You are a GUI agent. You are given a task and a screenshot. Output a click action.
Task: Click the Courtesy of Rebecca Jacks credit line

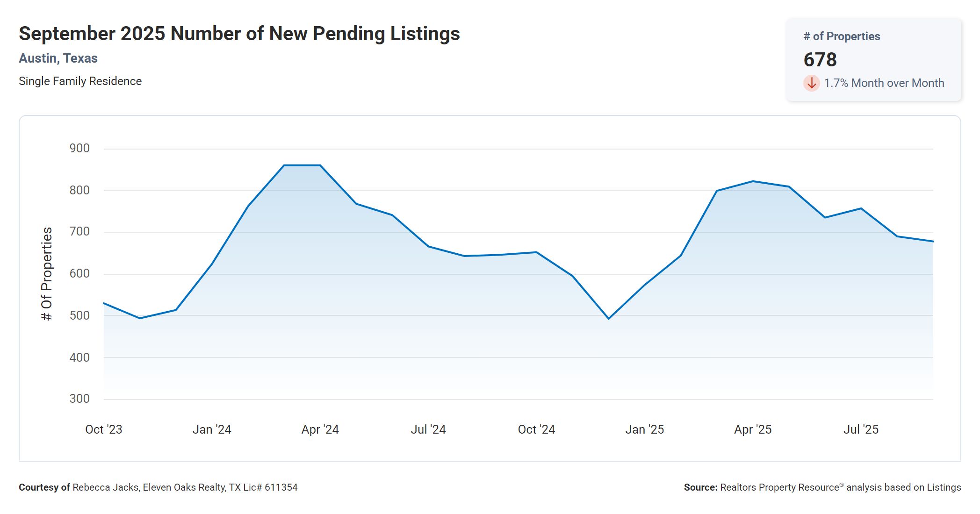(x=158, y=487)
